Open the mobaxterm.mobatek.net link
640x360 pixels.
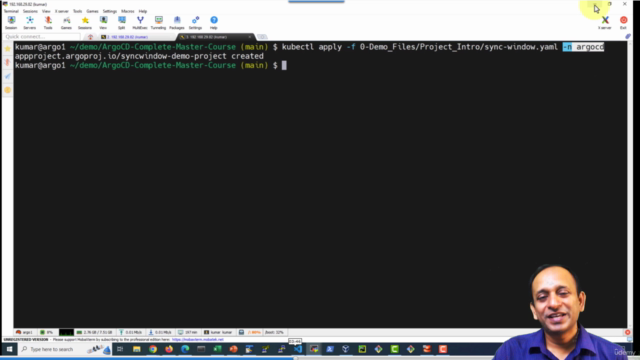[x=198, y=340]
